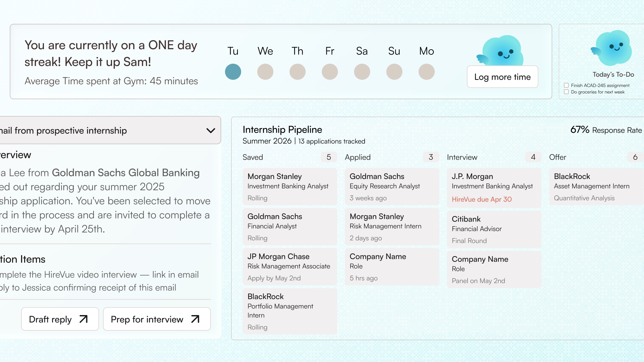644x362 pixels.
Task: Toggle the Friday streak circle
Action: point(330,72)
